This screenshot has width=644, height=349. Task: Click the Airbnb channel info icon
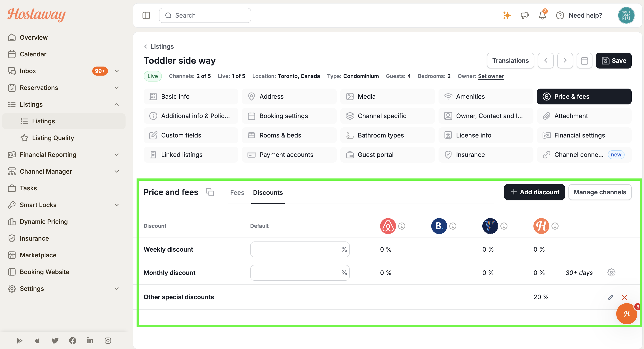coord(402,226)
